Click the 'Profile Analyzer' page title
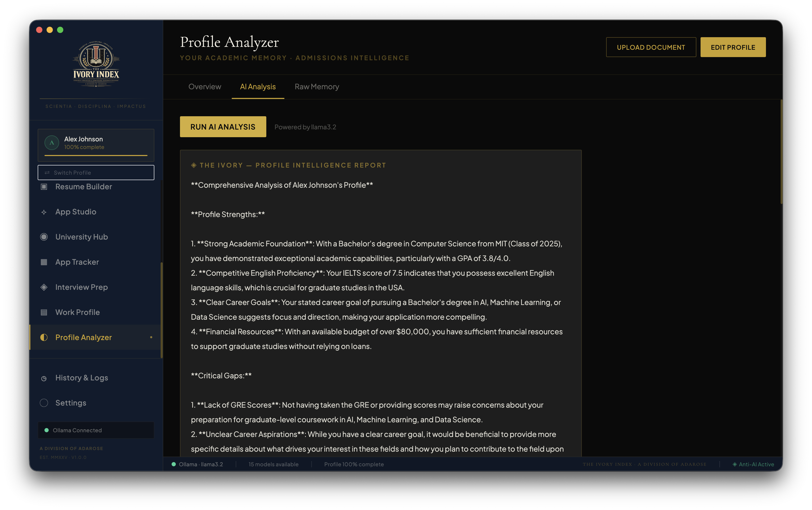812x510 pixels. click(229, 42)
